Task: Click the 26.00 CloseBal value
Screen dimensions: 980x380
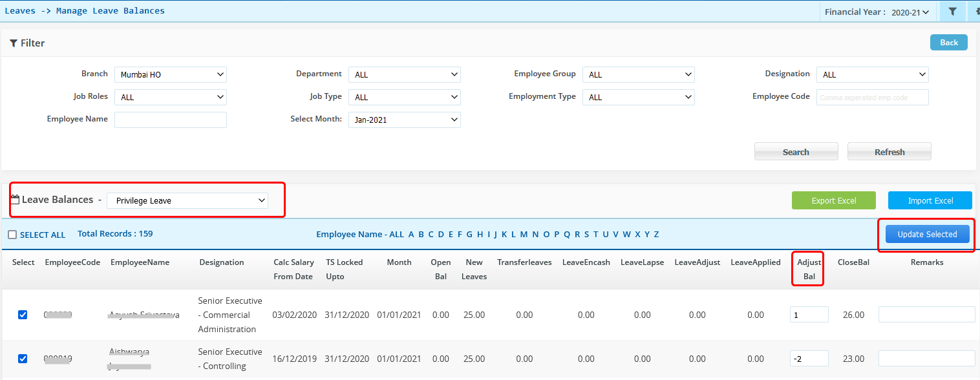Action: (x=853, y=315)
